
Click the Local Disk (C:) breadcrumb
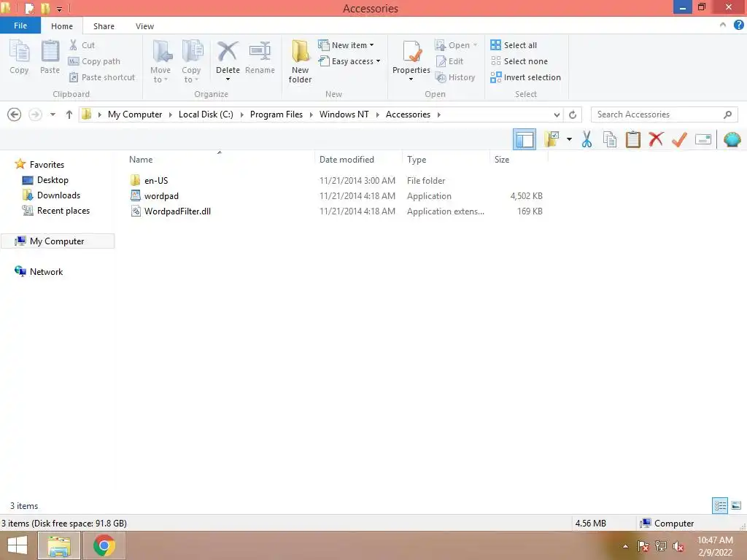click(x=206, y=114)
